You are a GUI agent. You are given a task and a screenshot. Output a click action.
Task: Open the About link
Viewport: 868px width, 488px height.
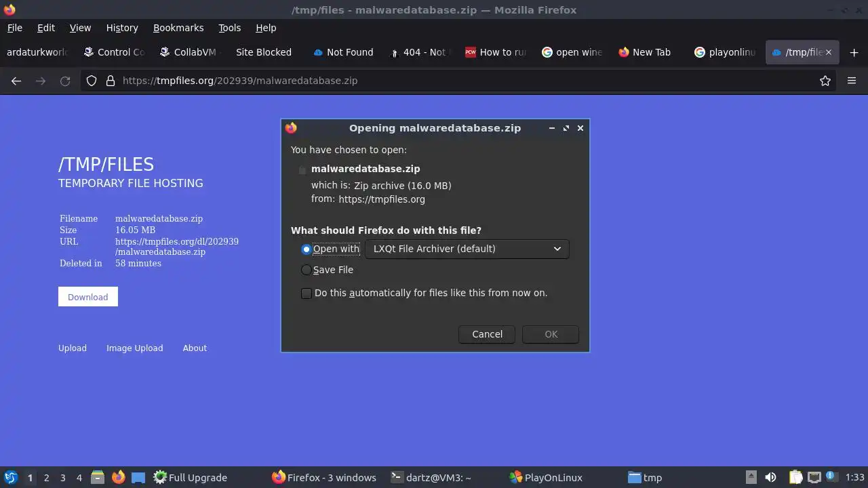coord(195,348)
